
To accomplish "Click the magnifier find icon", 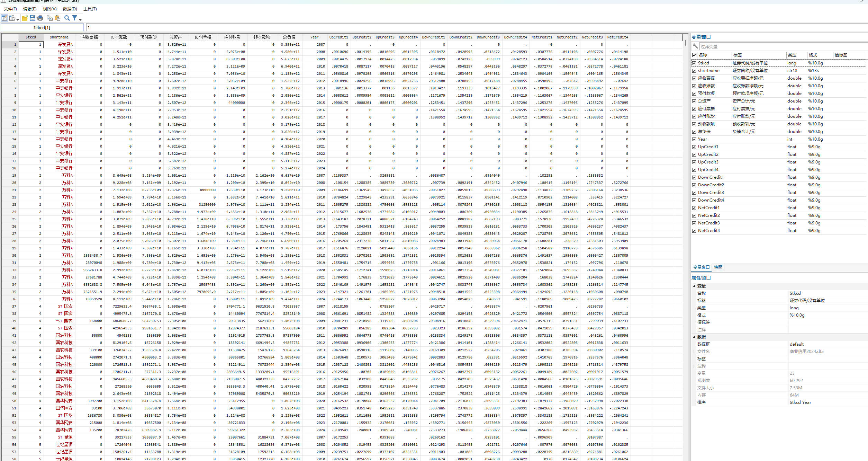I will coord(67,18).
